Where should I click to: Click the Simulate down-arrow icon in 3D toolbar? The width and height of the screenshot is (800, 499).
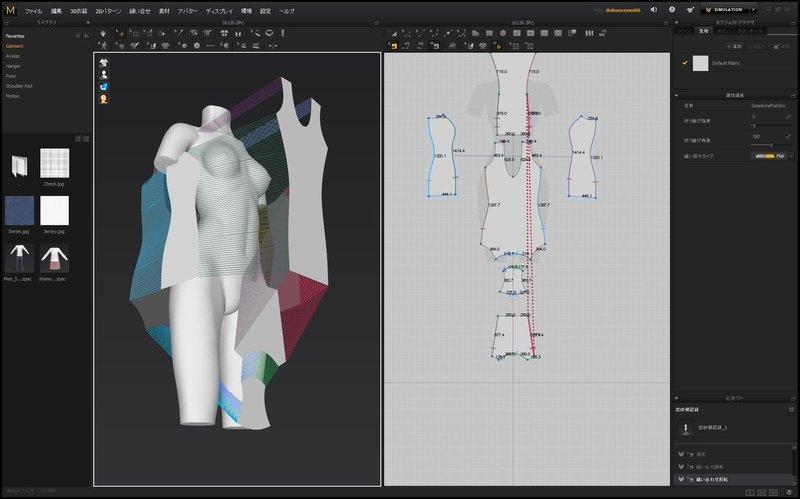click(x=103, y=33)
